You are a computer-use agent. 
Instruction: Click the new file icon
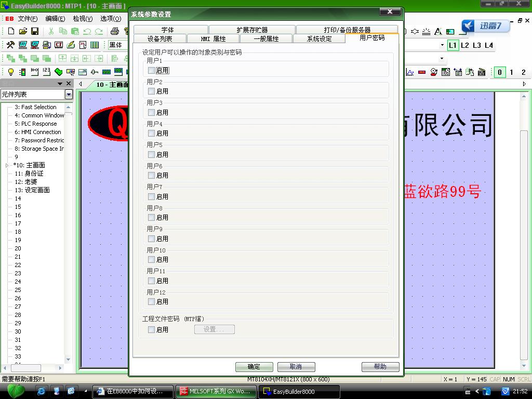point(11,32)
